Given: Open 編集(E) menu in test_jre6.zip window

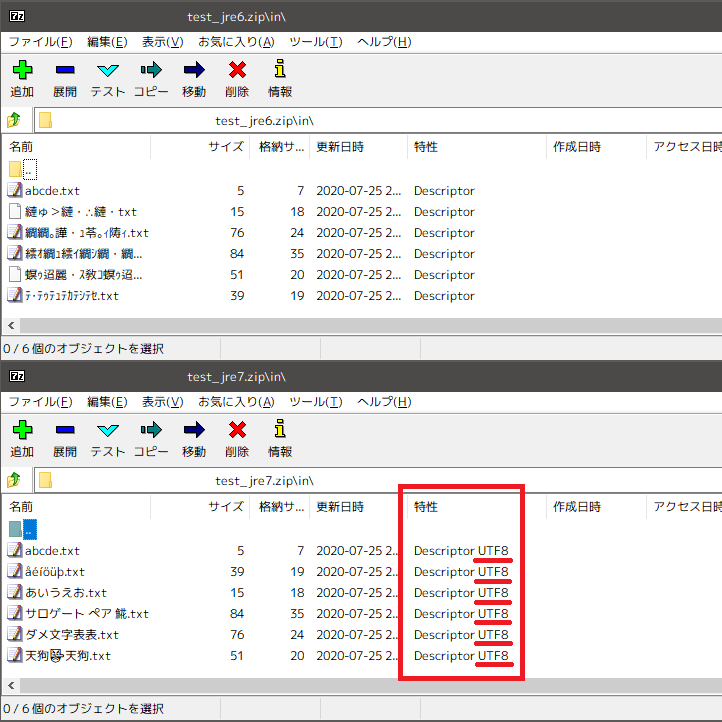Looking at the screenshot, I should pos(107,42).
